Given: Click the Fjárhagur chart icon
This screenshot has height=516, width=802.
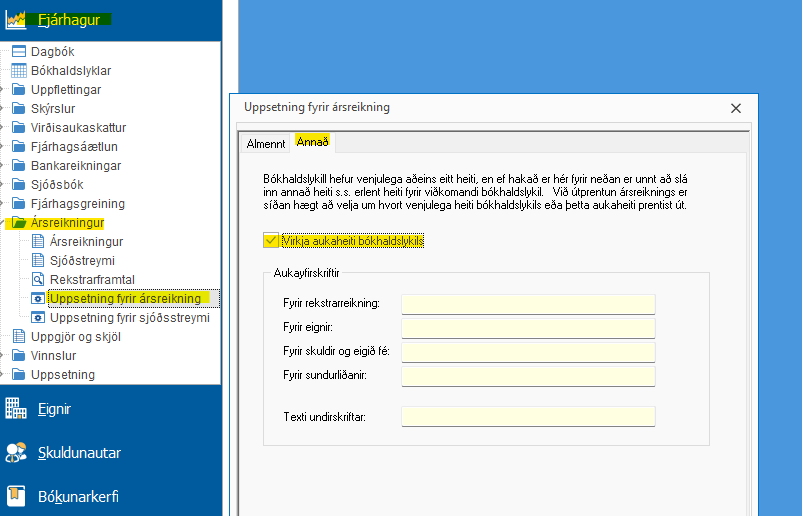Looking at the screenshot, I should point(16,19).
